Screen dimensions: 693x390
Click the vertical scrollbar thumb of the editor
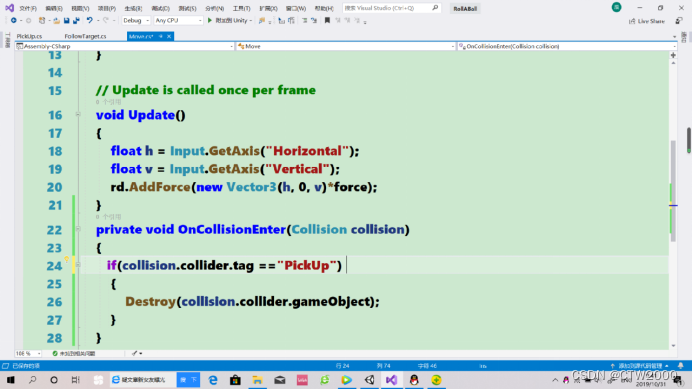[x=673, y=191]
